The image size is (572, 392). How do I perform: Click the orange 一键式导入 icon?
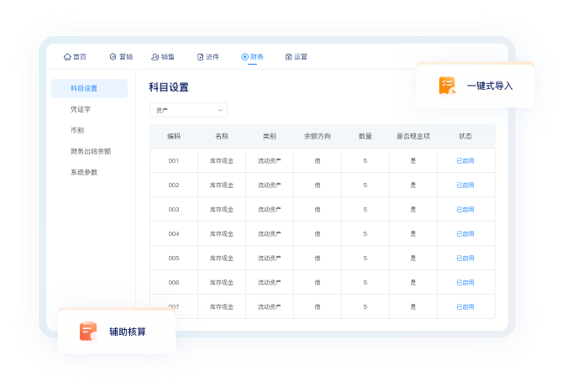[447, 86]
